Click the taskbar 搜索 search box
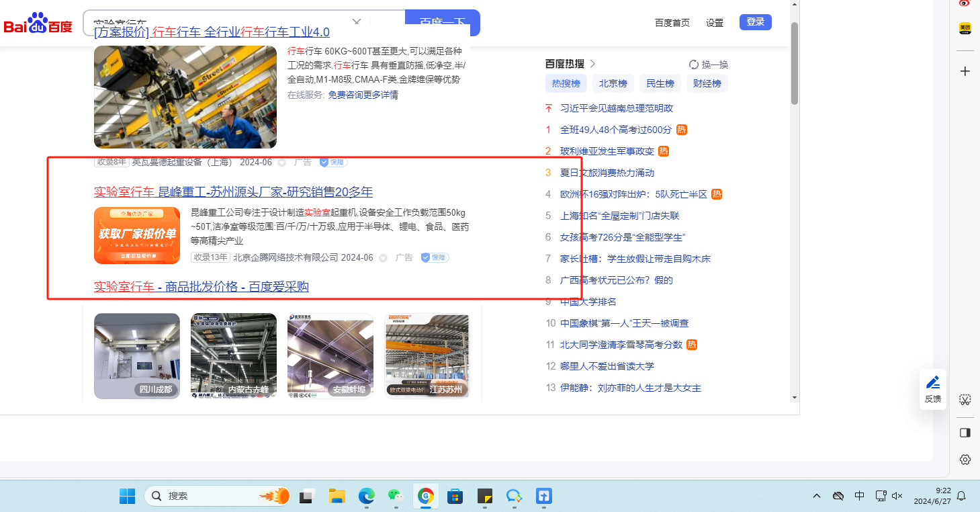980x512 pixels. [x=217, y=496]
